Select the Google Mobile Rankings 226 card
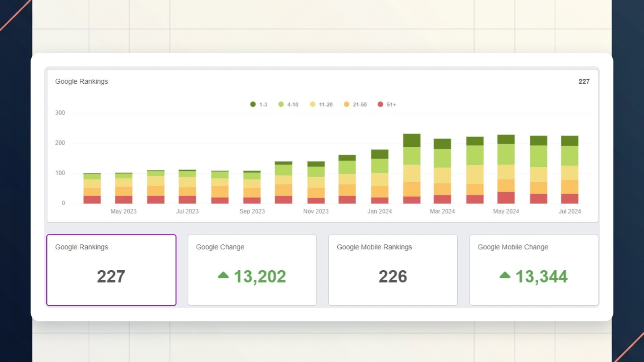Viewport: 644px width, 362px height. point(393,270)
